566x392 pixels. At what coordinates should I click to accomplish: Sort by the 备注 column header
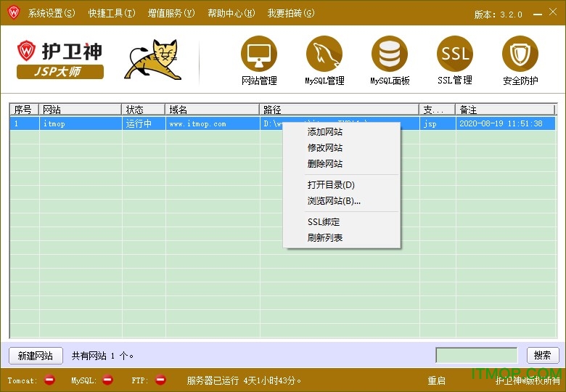(x=504, y=110)
